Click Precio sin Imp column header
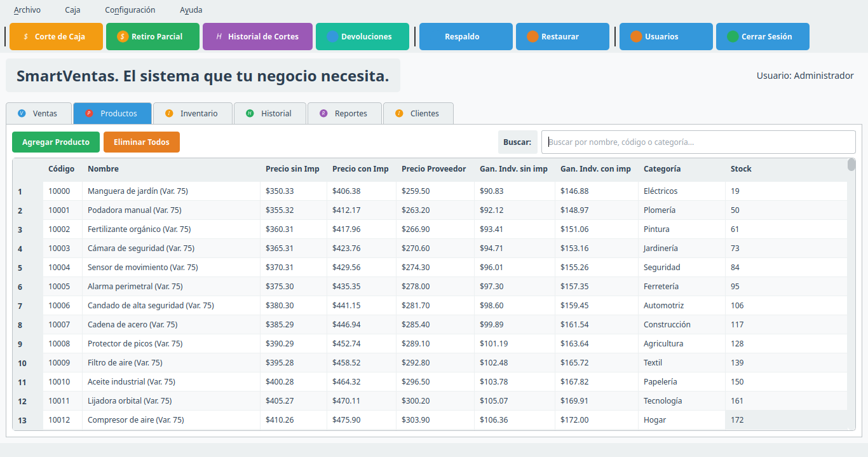The height and width of the screenshot is (457, 868). click(292, 169)
